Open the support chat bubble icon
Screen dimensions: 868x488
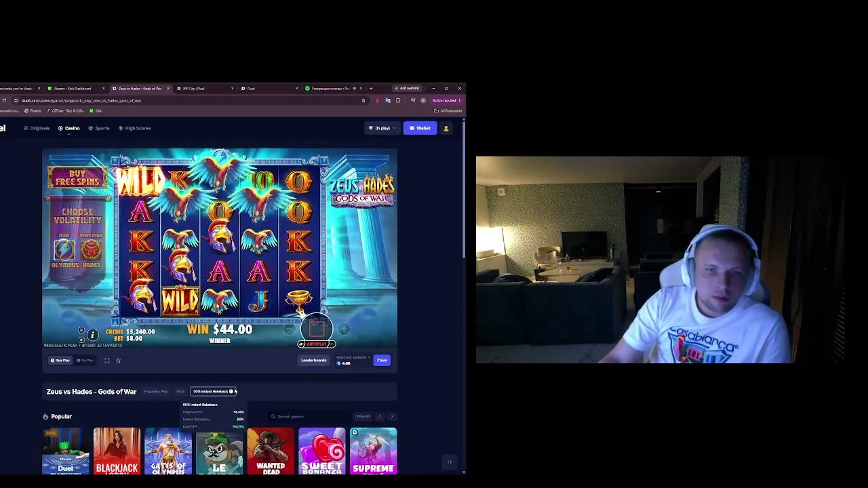click(x=449, y=462)
